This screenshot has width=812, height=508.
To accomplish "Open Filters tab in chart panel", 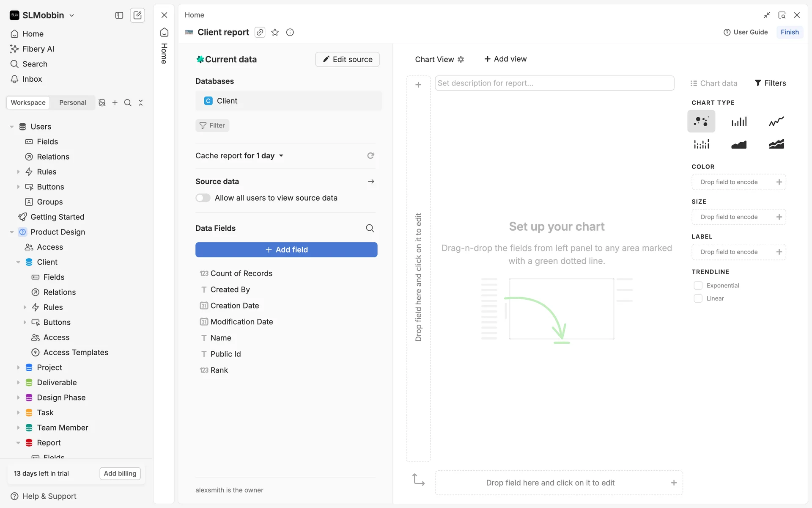I will point(770,83).
